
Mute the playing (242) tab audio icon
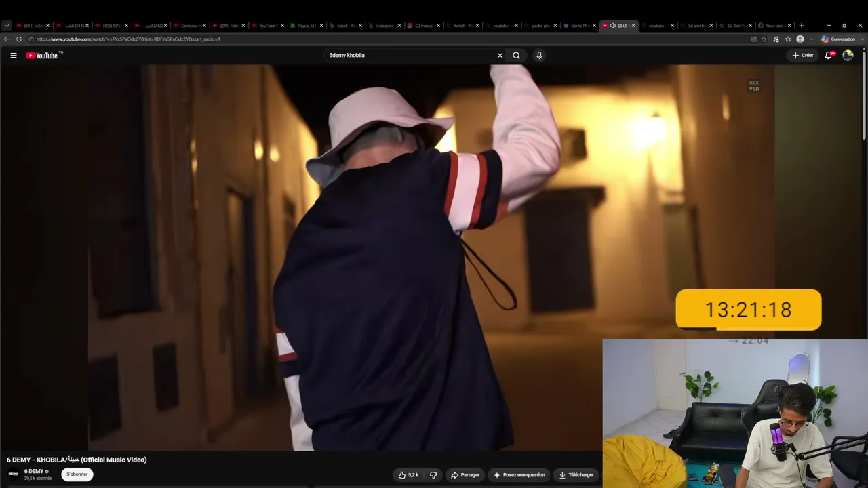pyautogui.click(x=612, y=26)
